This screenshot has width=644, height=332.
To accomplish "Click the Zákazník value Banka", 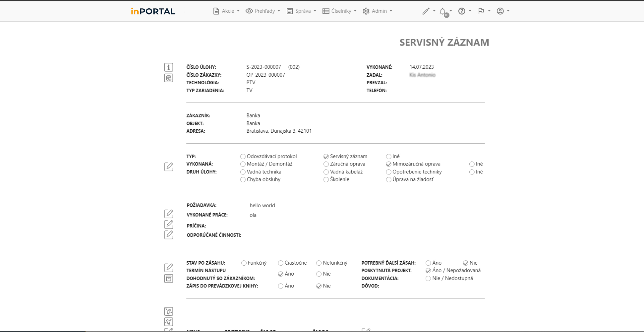I will [x=253, y=115].
